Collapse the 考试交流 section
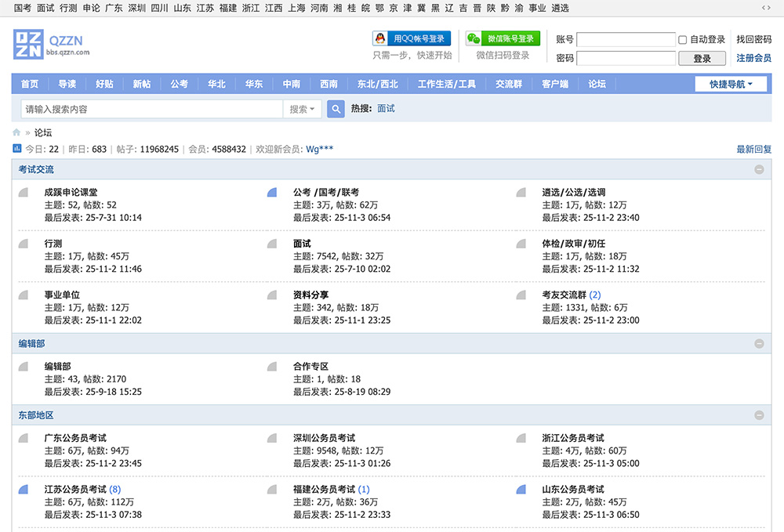The image size is (784, 532). pos(758,169)
